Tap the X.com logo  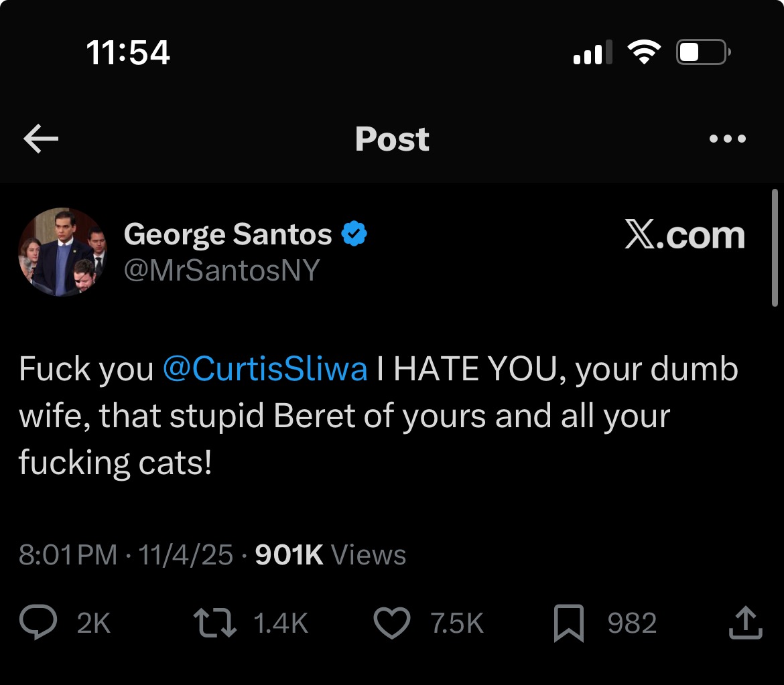tap(684, 236)
